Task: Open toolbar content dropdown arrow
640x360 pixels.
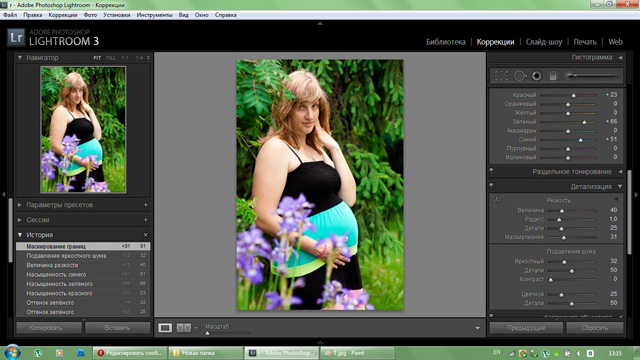Action: [477, 328]
